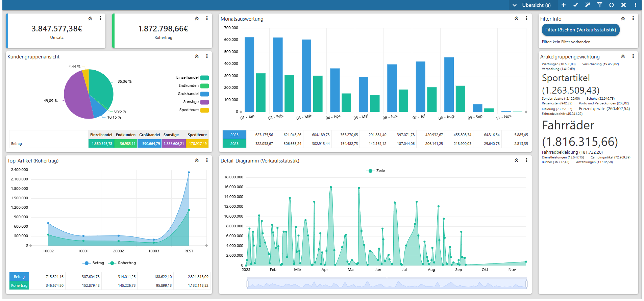Click the left handle of the range slider
Viewport: 644px width, 301px height.
tap(247, 284)
